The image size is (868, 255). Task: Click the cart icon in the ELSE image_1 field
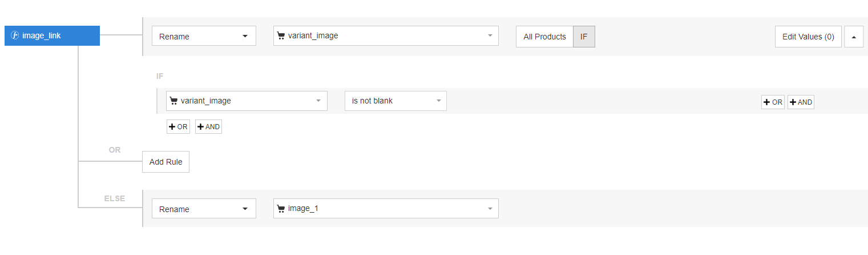coord(281,209)
